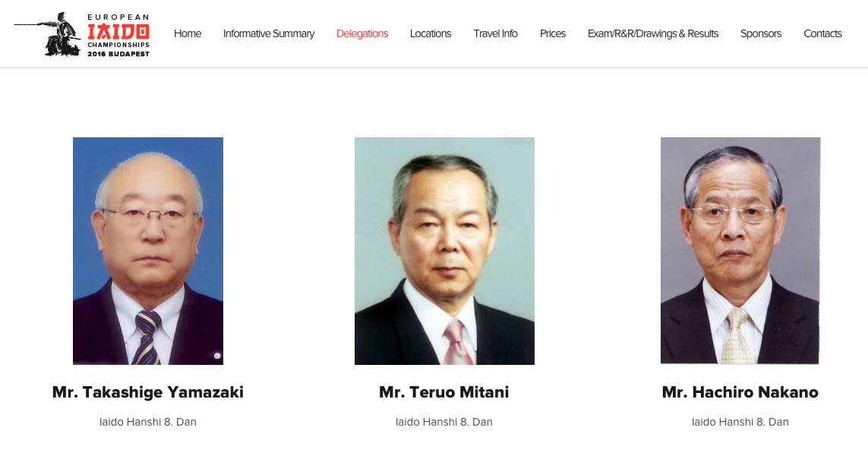This screenshot has height=459, width=868.
Task: Click Iaido Hanshi 8. Dan under Yamazaki
Action: click(148, 422)
